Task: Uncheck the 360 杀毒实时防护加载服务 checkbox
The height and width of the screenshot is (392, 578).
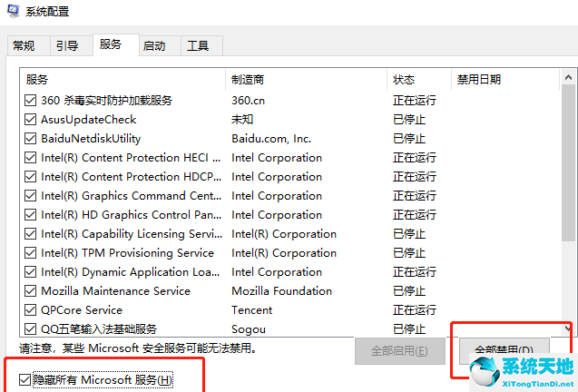Action: tap(31, 101)
